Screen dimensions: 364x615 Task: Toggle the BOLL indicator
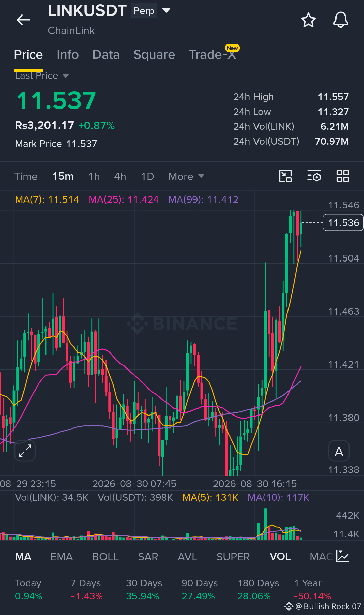(x=105, y=557)
